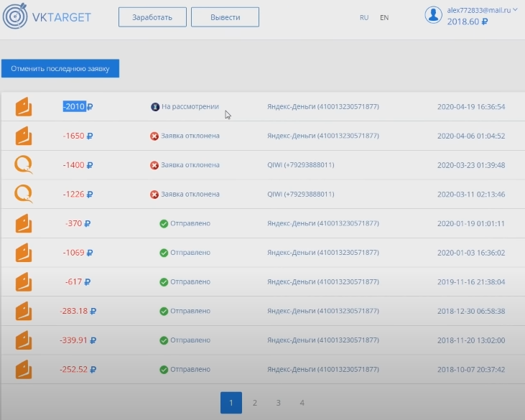The width and height of the screenshot is (525, 420).
Task: Click the hourglass pending icon, 'На рассмотрении'
Action: point(155,107)
